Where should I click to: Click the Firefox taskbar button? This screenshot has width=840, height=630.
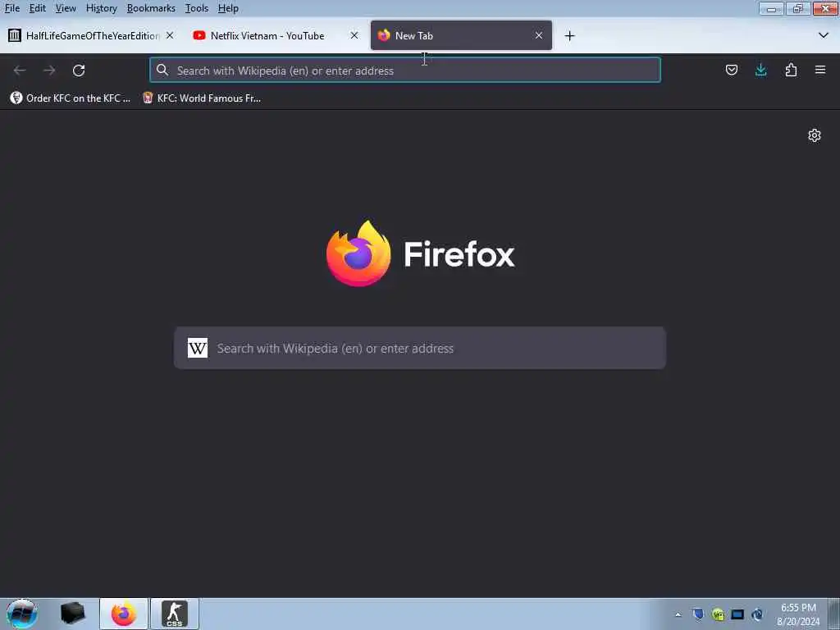(124, 614)
